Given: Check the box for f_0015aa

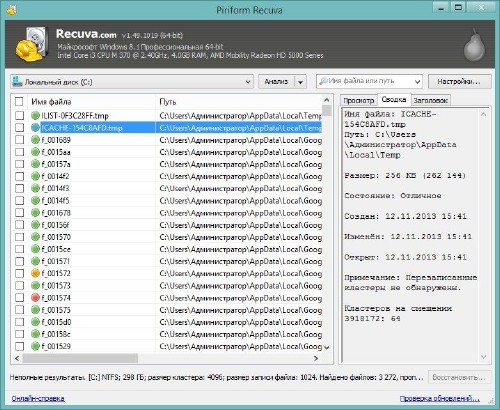Looking at the screenshot, I should [x=20, y=152].
